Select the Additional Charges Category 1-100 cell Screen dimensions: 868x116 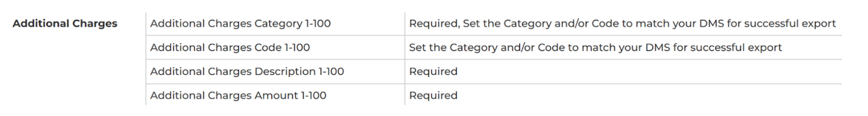[275, 24]
